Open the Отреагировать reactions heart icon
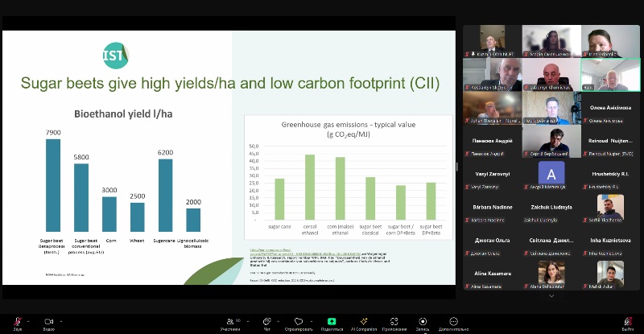 coord(299,324)
